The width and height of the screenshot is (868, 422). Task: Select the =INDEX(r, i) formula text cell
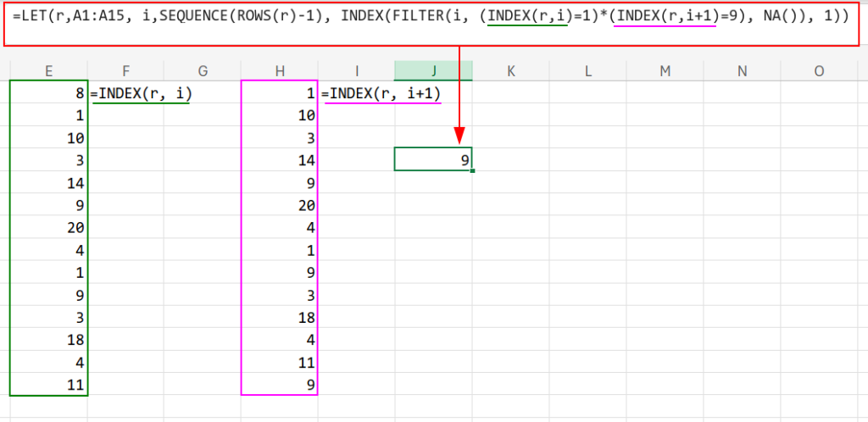[141, 94]
